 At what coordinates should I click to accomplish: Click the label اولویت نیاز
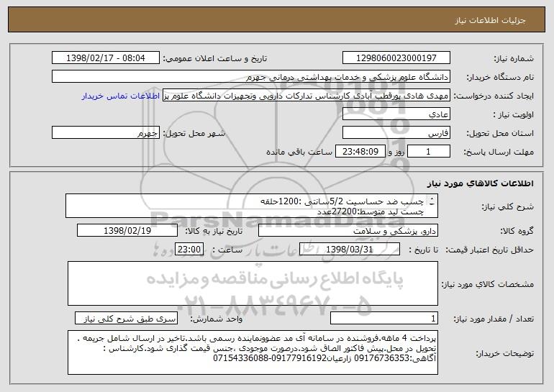click(x=514, y=114)
